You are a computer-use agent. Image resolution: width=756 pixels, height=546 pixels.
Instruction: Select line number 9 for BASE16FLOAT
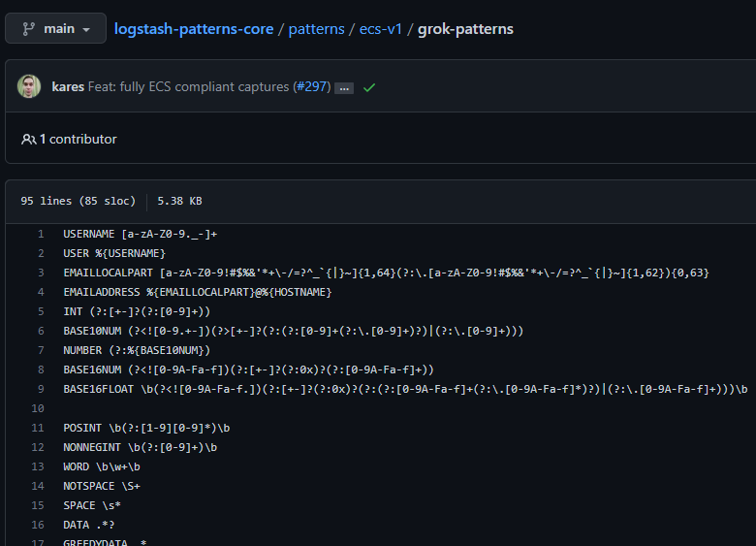[x=40, y=389]
